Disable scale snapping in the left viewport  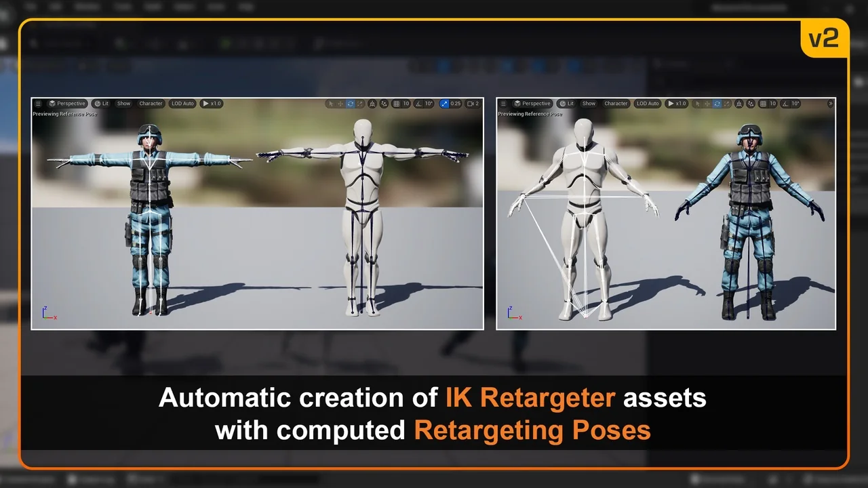444,104
